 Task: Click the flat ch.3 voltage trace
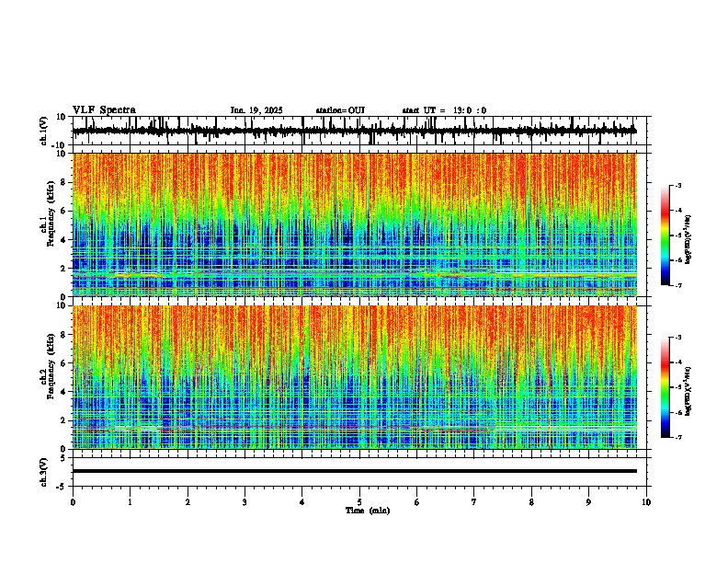[354, 471]
